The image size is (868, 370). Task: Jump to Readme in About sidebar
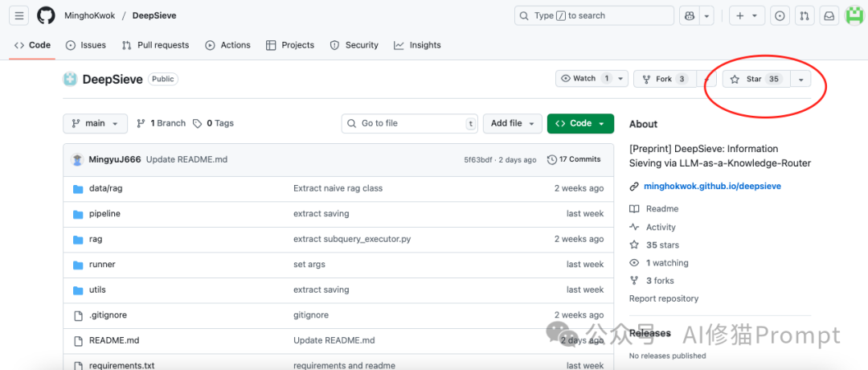coord(662,209)
